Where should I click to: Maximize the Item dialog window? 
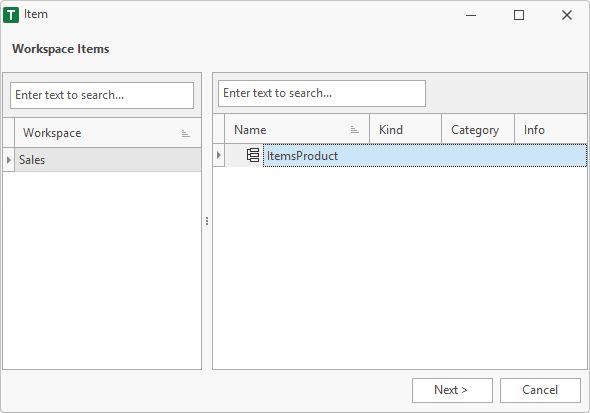(x=519, y=15)
